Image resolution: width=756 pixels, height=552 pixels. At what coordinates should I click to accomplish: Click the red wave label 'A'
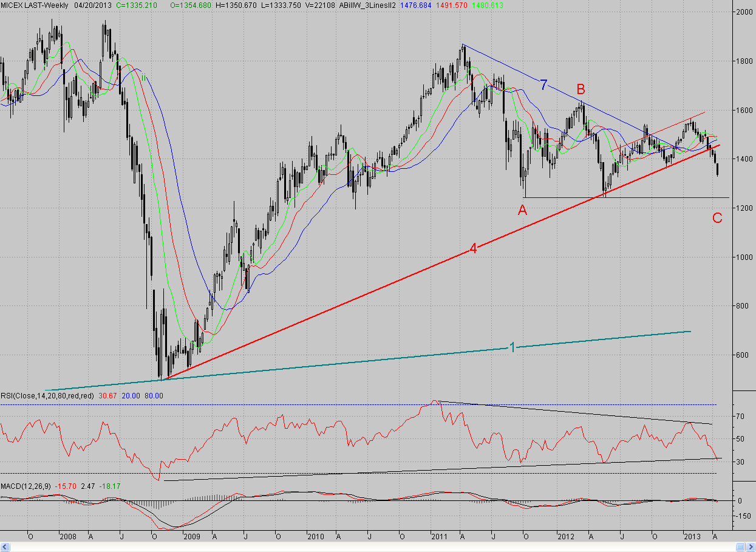pyautogui.click(x=522, y=211)
